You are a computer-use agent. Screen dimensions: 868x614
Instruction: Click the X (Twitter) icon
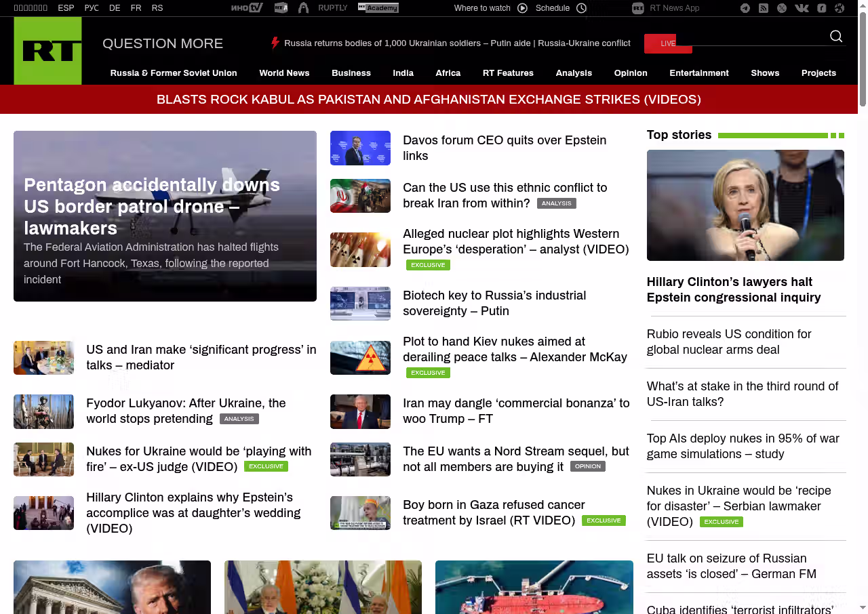pos(782,8)
